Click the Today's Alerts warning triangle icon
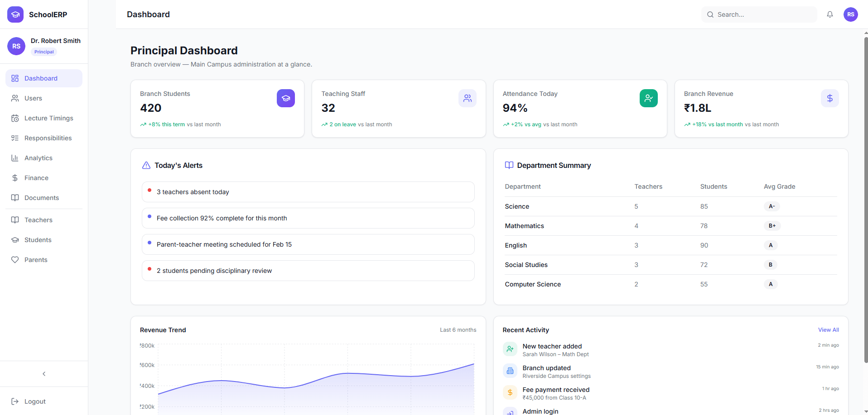The width and height of the screenshot is (868, 415). click(x=146, y=166)
